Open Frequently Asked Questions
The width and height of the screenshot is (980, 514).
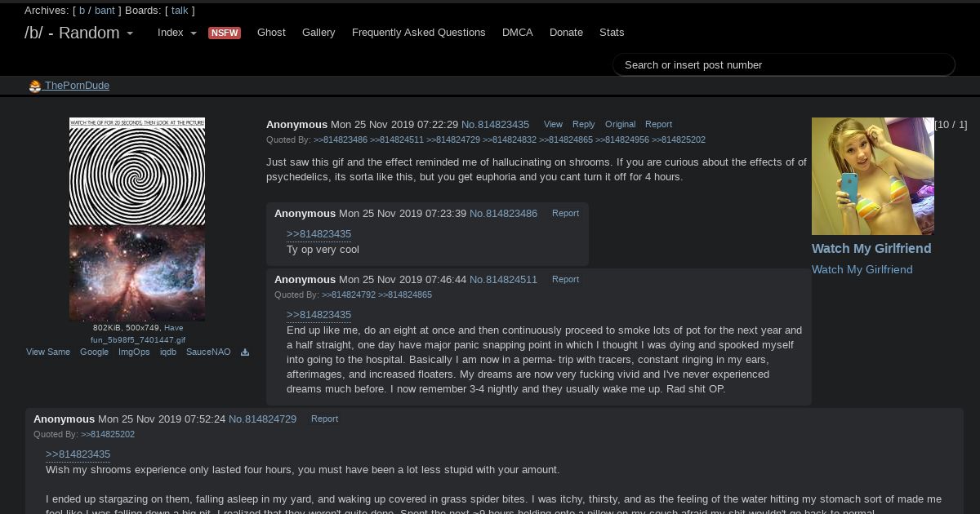coord(418,33)
